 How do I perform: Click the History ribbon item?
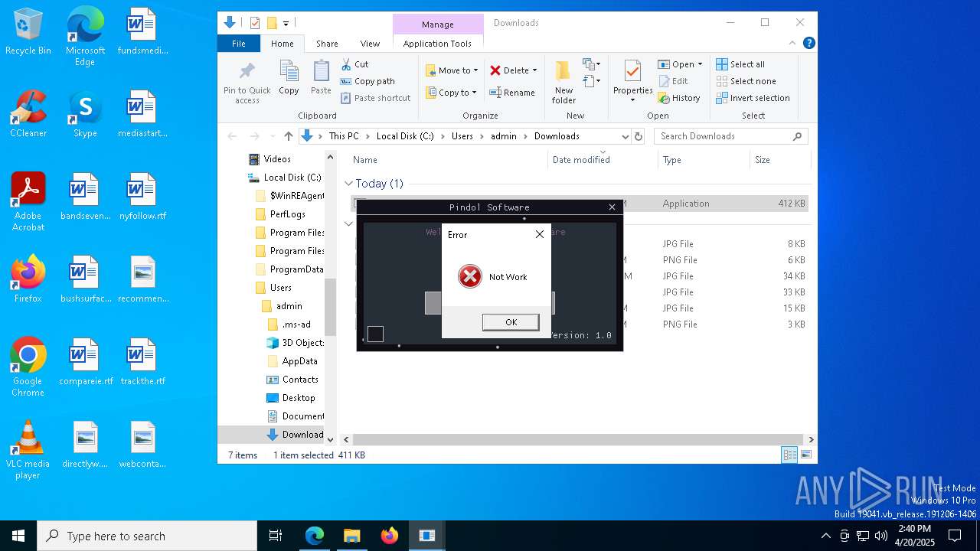[x=678, y=98]
